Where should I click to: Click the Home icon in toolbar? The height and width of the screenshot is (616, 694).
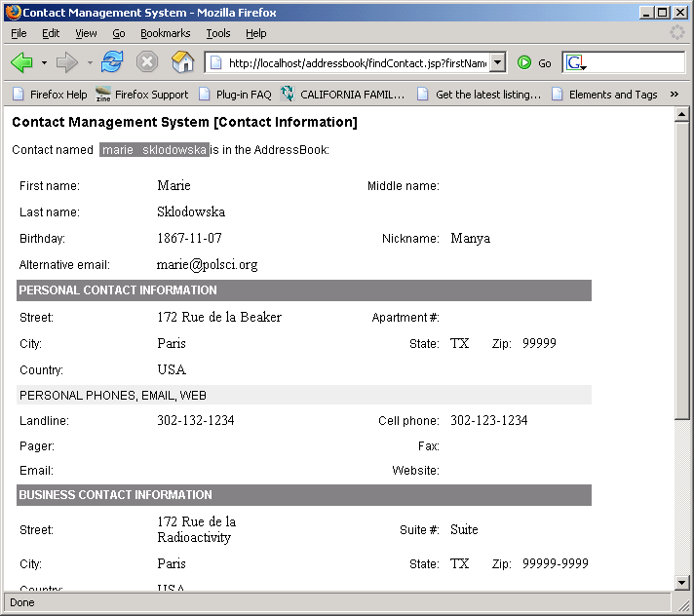[182, 62]
